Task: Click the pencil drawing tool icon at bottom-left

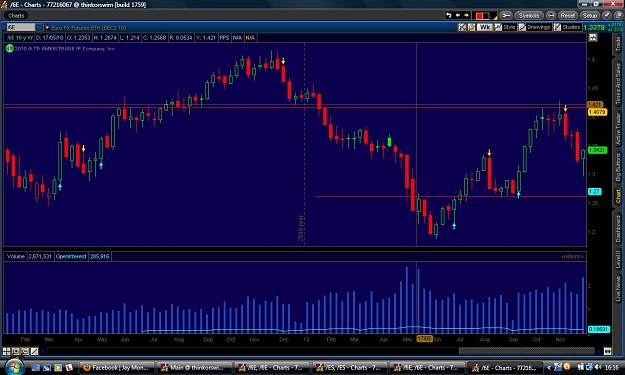Action: (x=35, y=351)
